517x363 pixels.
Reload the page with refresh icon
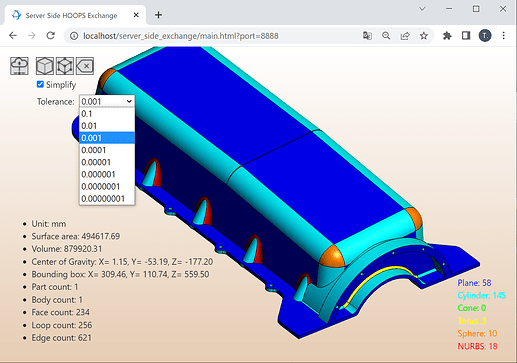click(x=50, y=36)
